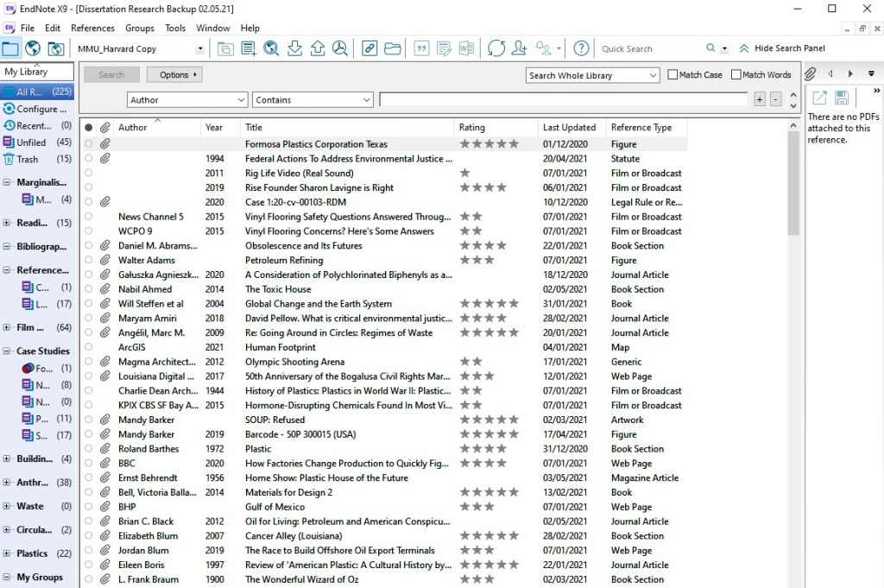Viewport: 884px width, 588px height.
Task: Open the EndNote Help question mark icon
Action: coord(581,48)
